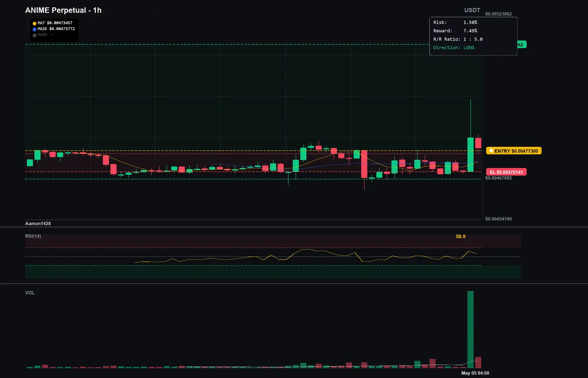Screen dimensions: 588x378
Task: Click the tall green candle with the long upper wick
Action: click(470, 154)
